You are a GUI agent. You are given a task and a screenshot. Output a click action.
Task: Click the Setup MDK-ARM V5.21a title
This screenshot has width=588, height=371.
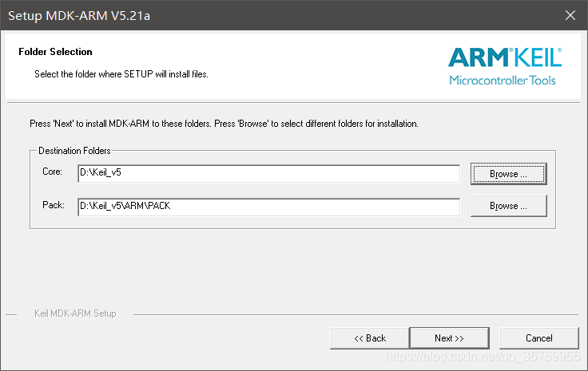point(79,16)
